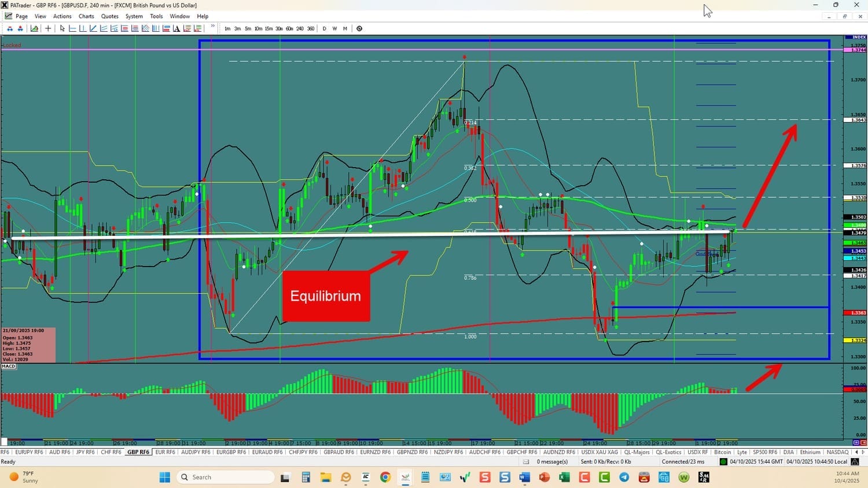Open the Actions menu

[x=62, y=16]
